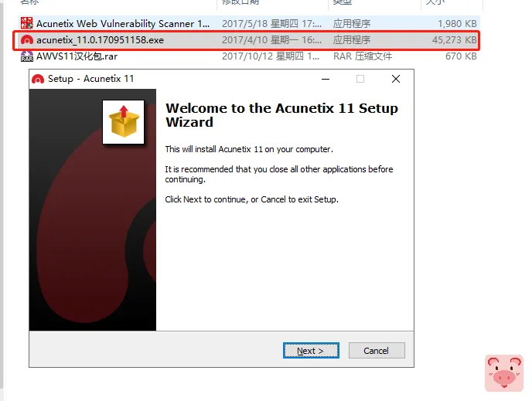Click the Next button in setup wizard
532x401 pixels.
point(311,351)
